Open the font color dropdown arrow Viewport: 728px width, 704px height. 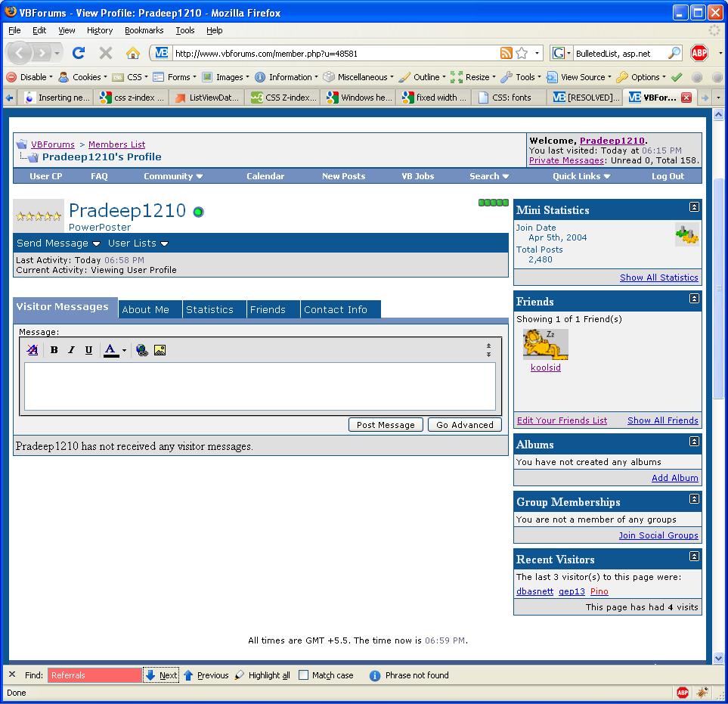tap(125, 351)
